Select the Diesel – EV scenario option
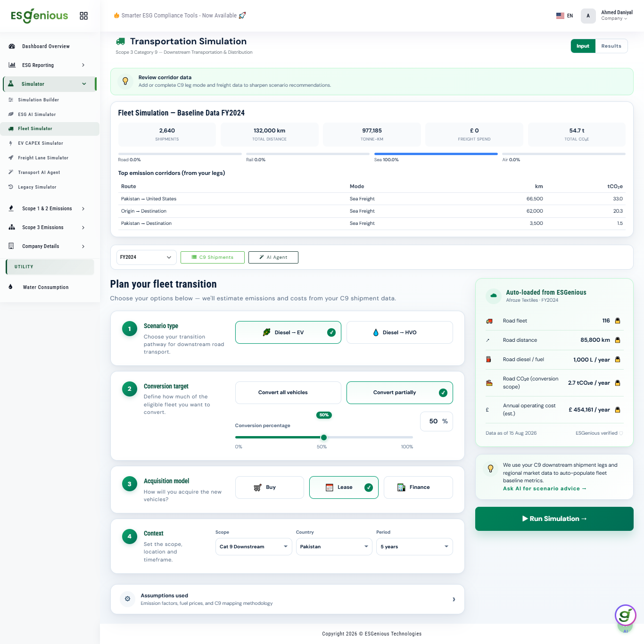The width and height of the screenshot is (644, 644). pyautogui.click(x=288, y=332)
